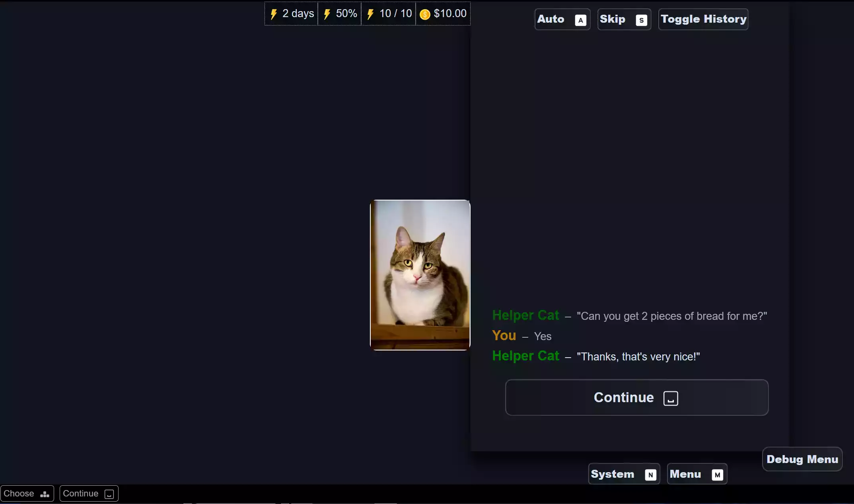Click the Skip button icon
Viewport: 854px width, 504px height.
(640, 19)
